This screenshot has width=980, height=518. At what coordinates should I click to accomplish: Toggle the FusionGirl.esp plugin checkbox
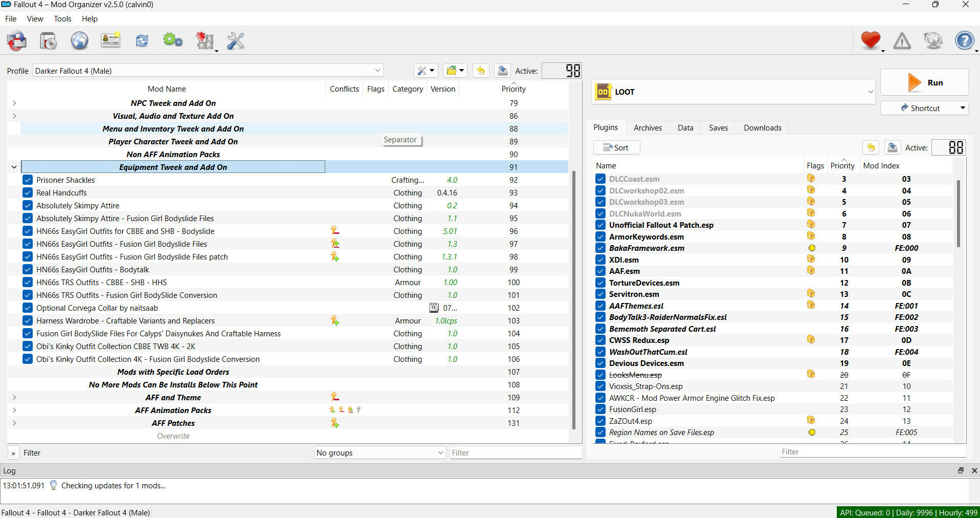(600, 409)
